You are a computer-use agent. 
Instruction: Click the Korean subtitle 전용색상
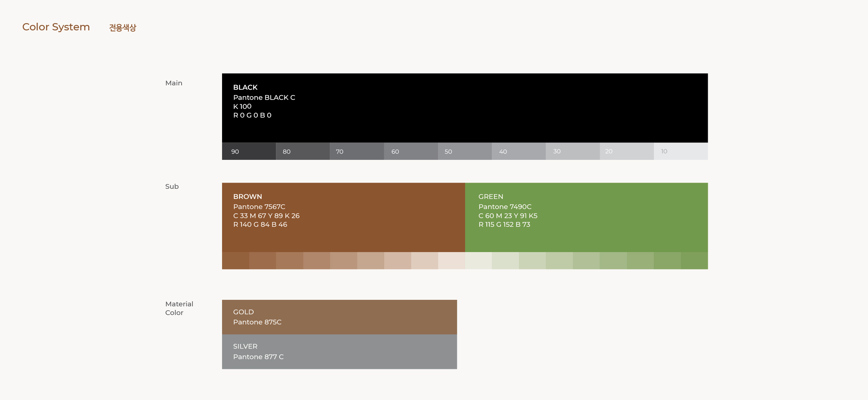123,27
